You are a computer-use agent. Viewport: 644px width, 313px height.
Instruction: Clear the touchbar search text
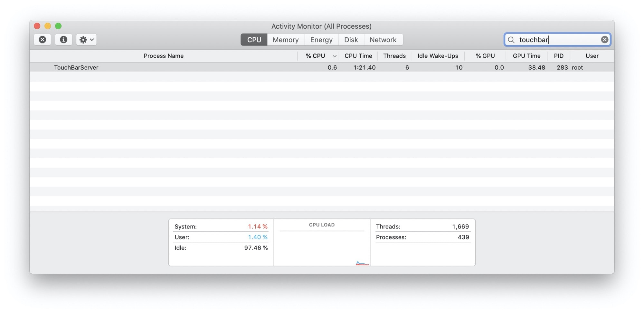(604, 40)
